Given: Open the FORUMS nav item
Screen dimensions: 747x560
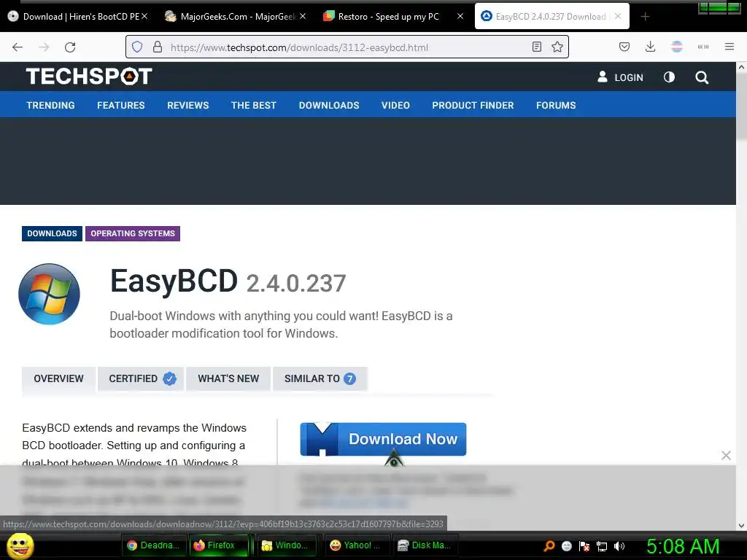Looking at the screenshot, I should (556, 105).
